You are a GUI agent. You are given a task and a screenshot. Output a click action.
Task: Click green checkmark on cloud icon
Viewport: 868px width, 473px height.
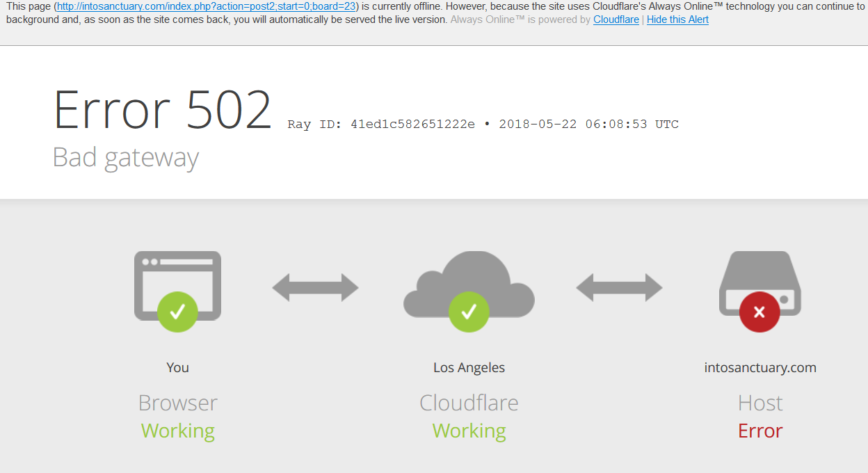pos(469,312)
